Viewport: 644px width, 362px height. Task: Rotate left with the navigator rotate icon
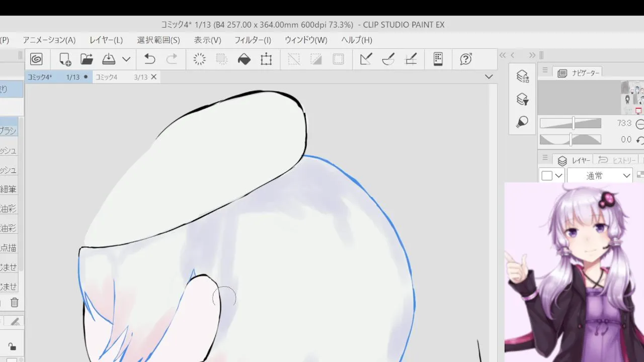coord(640,140)
